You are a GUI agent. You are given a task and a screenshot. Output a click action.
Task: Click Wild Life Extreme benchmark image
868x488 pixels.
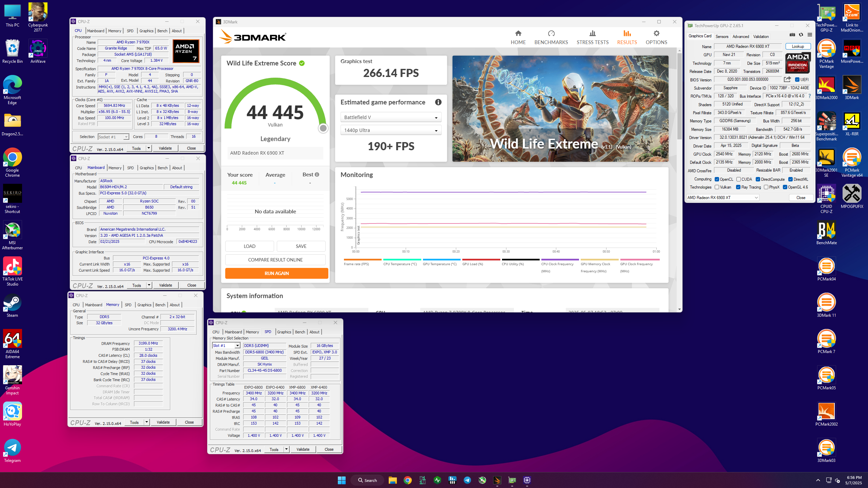[560, 109]
